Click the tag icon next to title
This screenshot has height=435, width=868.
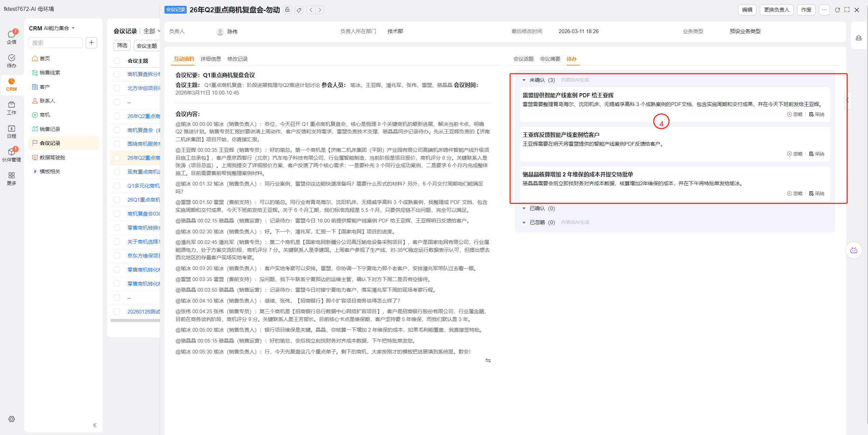pos(299,10)
